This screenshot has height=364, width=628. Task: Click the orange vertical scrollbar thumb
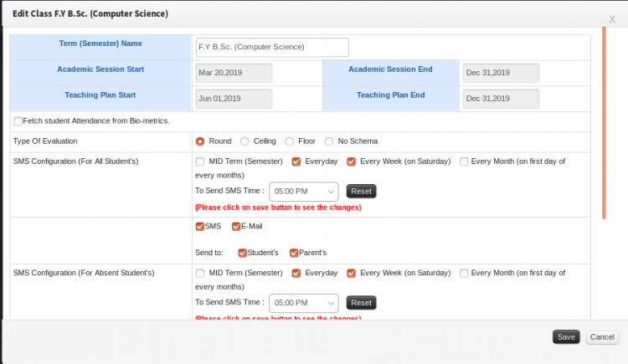(x=604, y=123)
